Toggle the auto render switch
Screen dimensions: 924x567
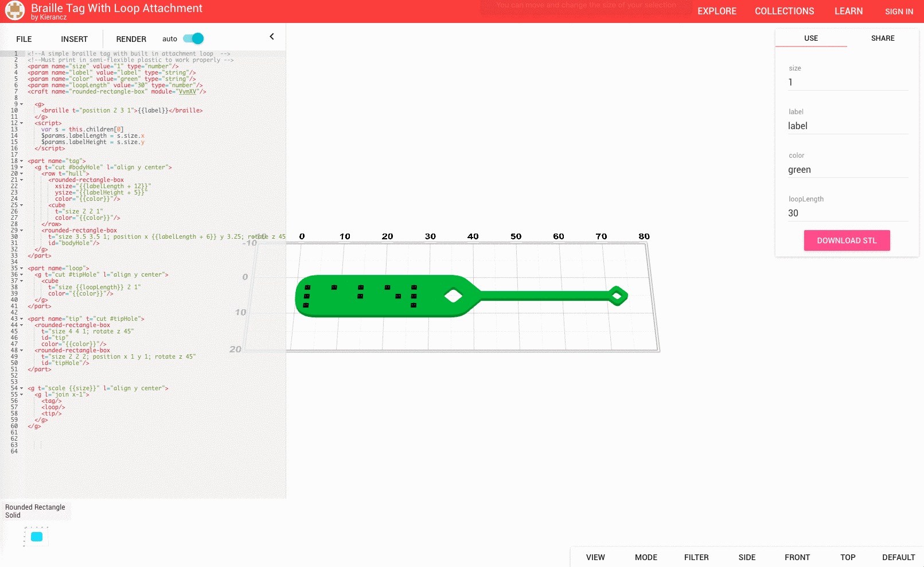[x=193, y=38]
